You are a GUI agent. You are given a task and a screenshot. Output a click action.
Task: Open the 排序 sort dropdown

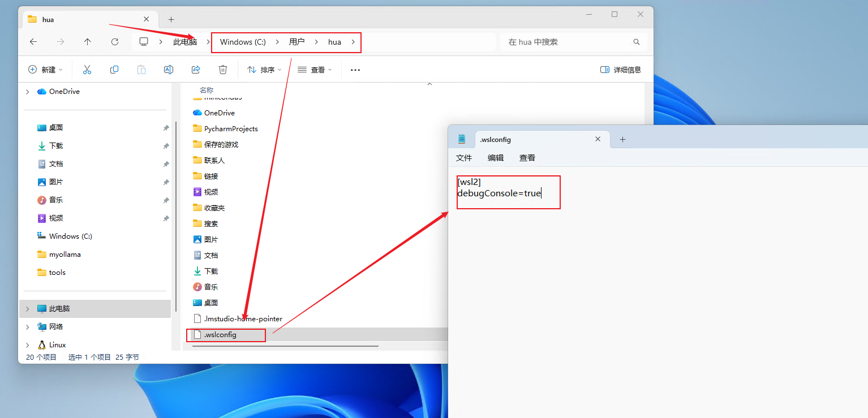(x=264, y=70)
